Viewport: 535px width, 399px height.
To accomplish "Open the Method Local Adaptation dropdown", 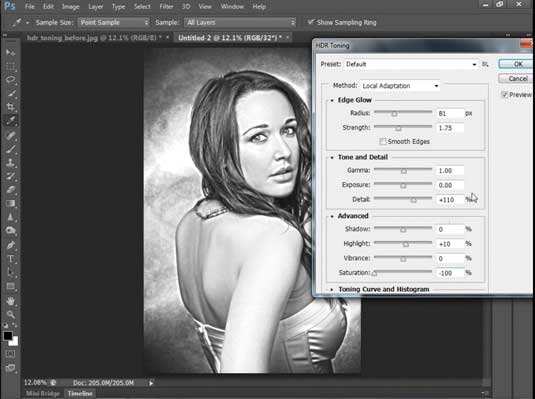I will [x=400, y=86].
